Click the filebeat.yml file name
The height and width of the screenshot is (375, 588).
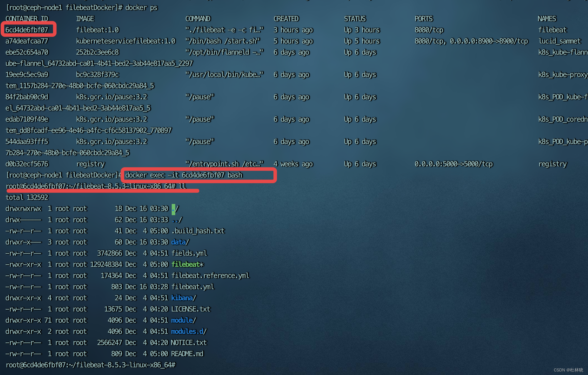click(x=193, y=287)
